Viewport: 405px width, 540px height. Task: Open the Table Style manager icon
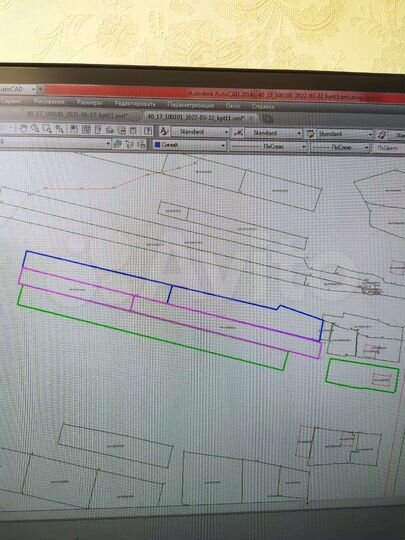pos(311,134)
